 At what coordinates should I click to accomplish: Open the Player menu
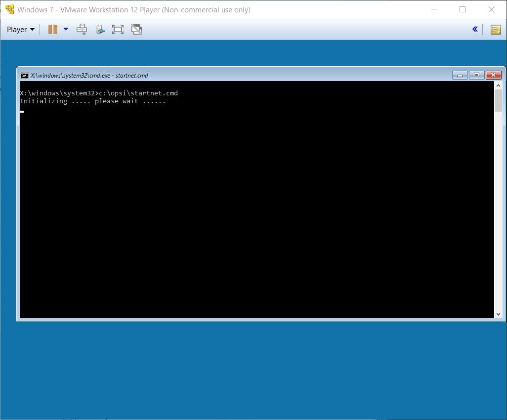coord(20,30)
